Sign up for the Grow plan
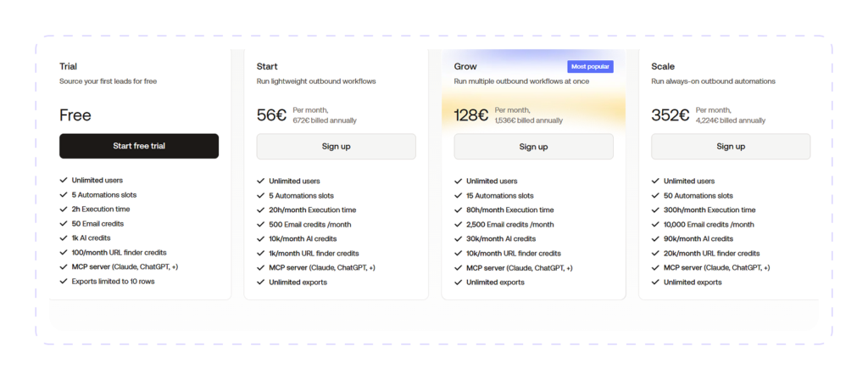Image resolution: width=868 pixels, height=380 pixels. [534, 146]
